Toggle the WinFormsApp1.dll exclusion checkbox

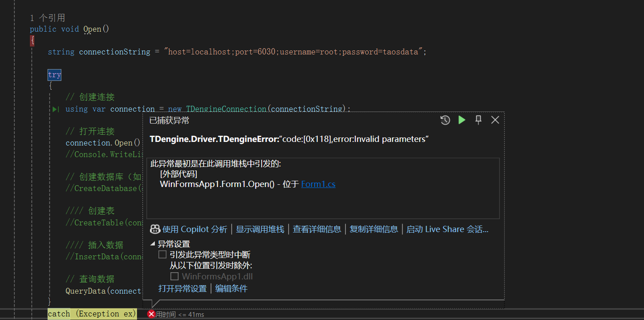(175, 277)
